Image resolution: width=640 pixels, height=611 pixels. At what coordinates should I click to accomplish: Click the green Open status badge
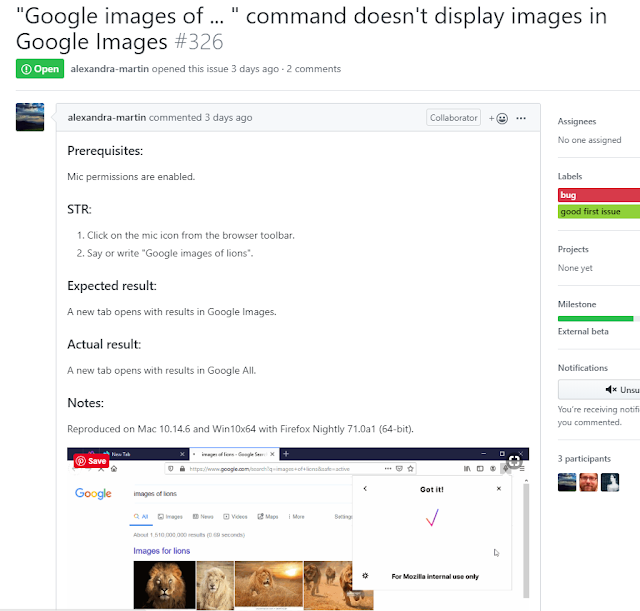[40, 69]
